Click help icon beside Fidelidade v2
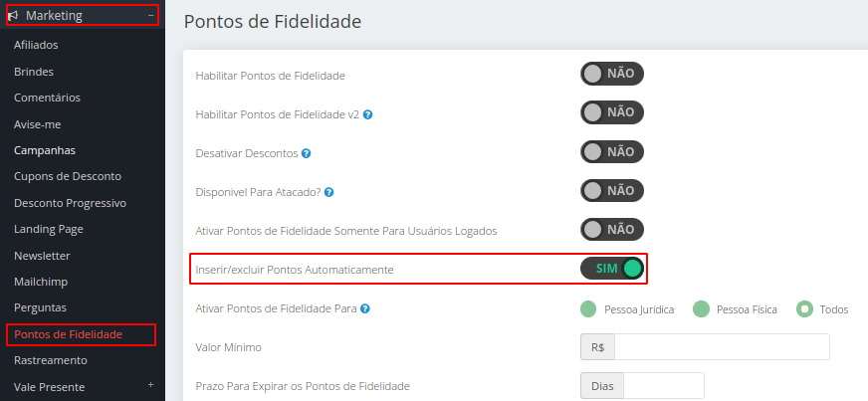The image size is (868, 401). [x=367, y=114]
